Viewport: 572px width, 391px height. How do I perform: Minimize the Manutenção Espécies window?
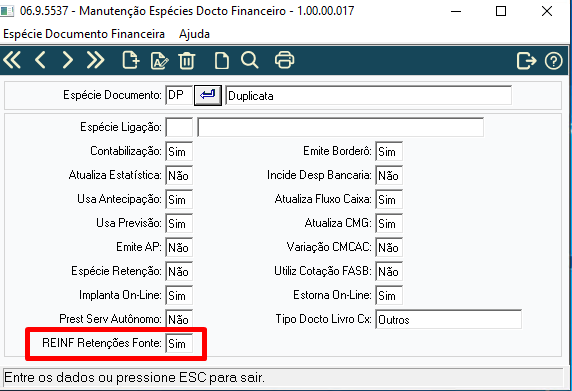point(456,11)
